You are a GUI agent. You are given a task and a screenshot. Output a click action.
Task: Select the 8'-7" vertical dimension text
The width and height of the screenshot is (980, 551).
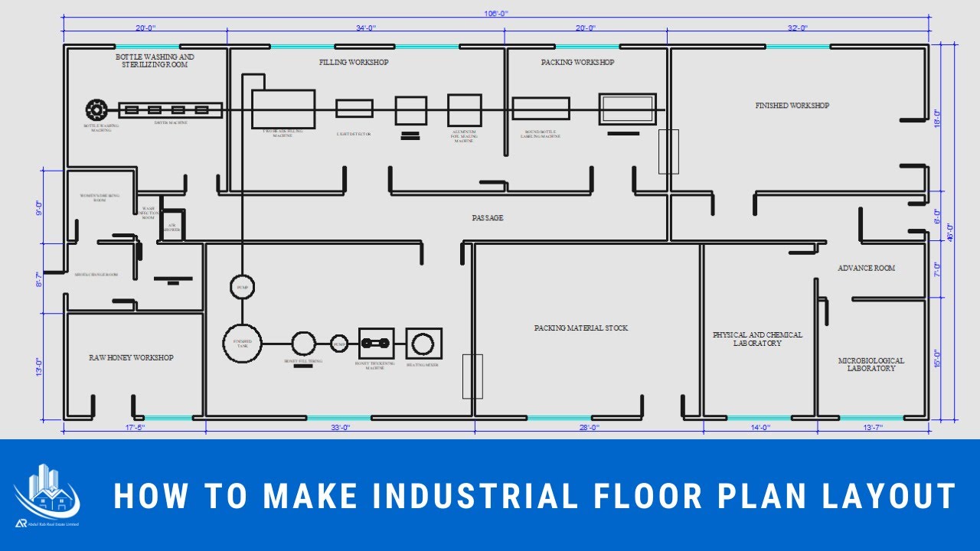pos(38,278)
